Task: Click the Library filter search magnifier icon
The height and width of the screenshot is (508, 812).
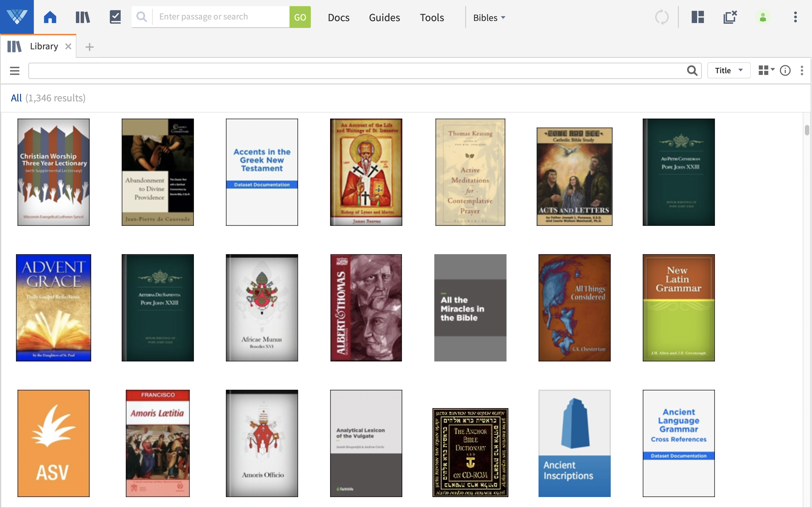Action: (x=692, y=70)
